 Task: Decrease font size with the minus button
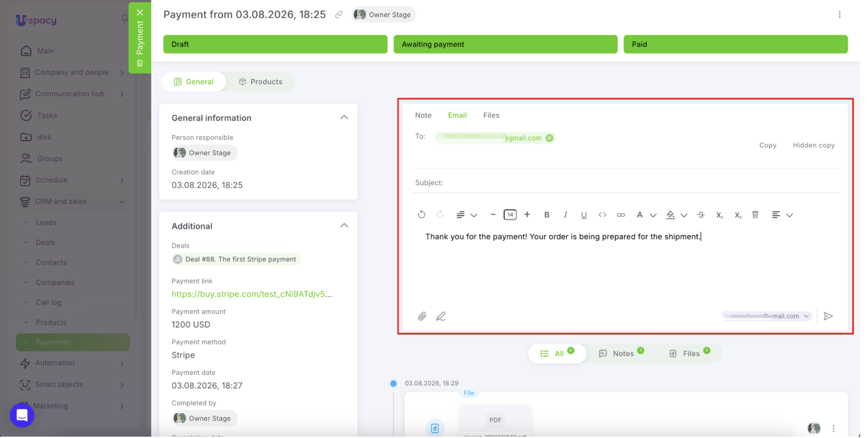pyautogui.click(x=493, y=215)
